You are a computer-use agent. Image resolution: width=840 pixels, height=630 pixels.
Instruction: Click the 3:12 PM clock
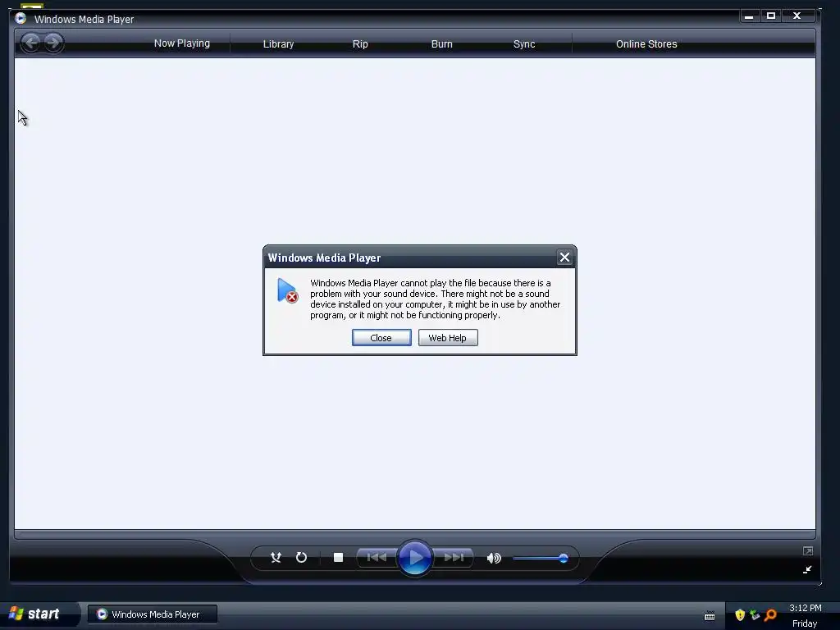tap(806, 608)
